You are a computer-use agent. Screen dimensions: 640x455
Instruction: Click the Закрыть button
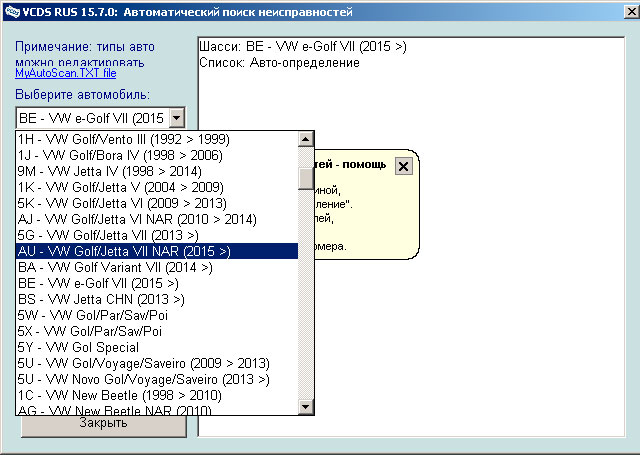103,423
